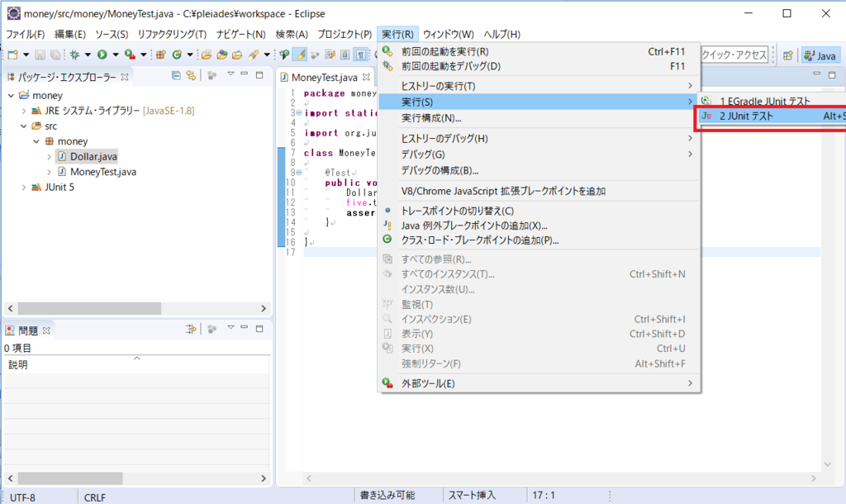846x504 pixels.
Task: Select 2 JUnit テスト submenu entry
Action: (772, 116)
